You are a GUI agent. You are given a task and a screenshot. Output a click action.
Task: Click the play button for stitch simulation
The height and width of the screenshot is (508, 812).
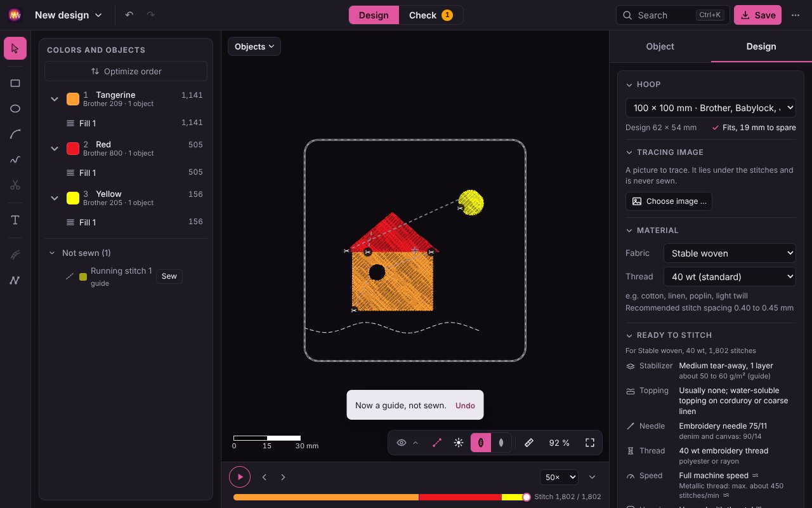[240, 477]
